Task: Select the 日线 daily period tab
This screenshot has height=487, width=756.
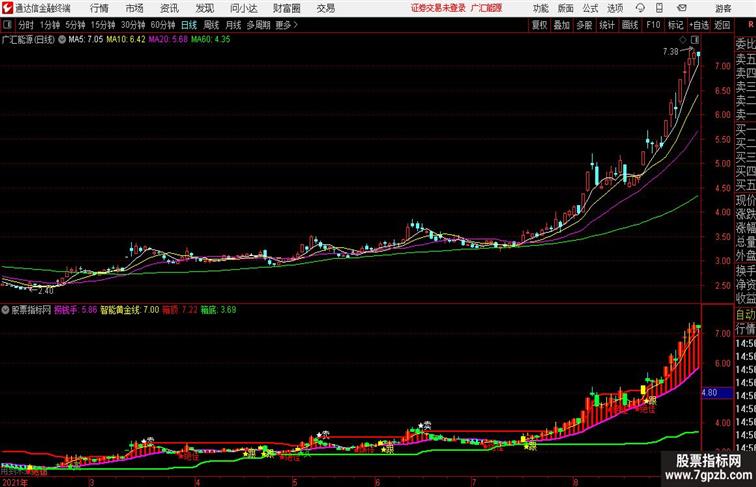Action: tap(189, 25)
